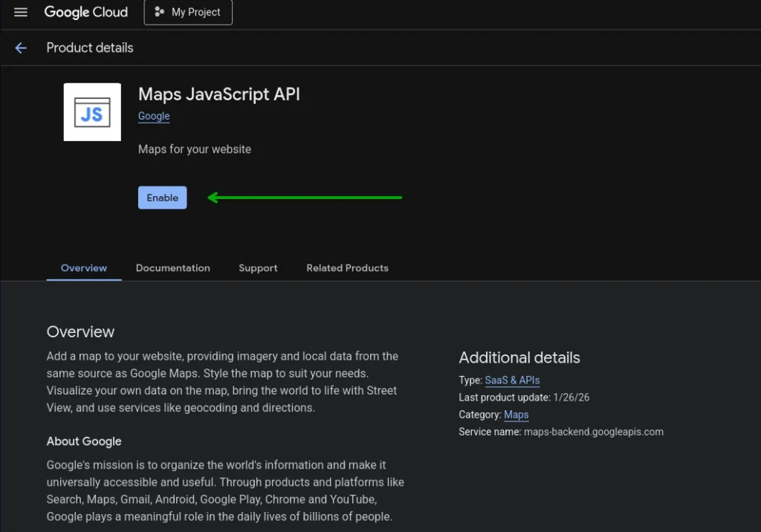Enable the Maps JavaScript API
Screen dimensions: 761x532
162,198
